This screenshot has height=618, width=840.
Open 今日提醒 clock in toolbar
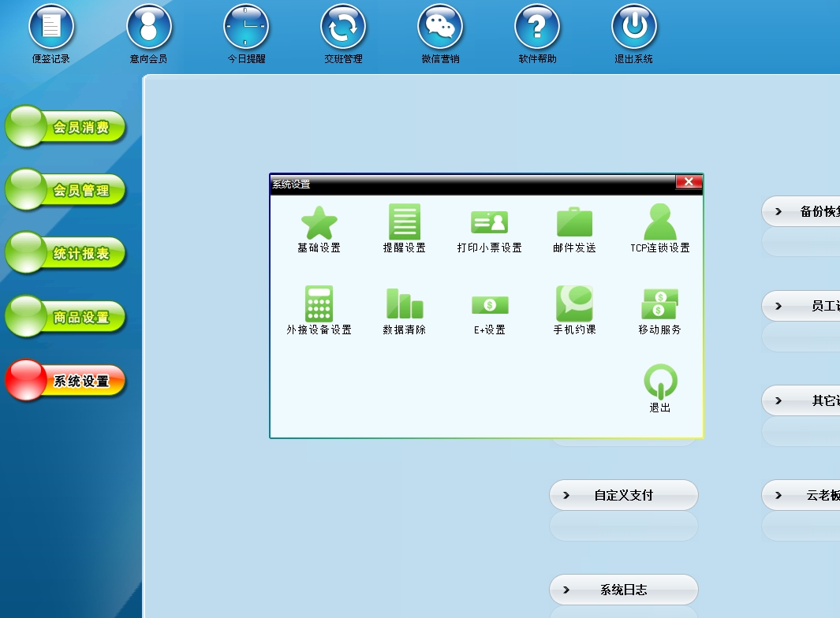point(246,27)
